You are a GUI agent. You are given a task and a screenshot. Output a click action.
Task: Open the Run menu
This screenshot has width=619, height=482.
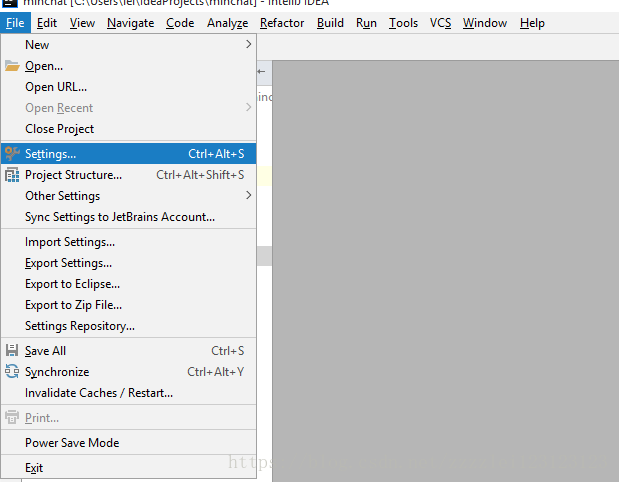coord(366,23)
